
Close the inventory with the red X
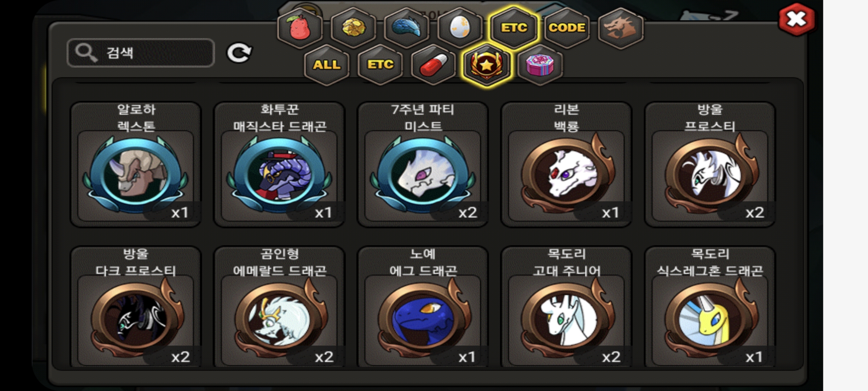coord(796,20)
